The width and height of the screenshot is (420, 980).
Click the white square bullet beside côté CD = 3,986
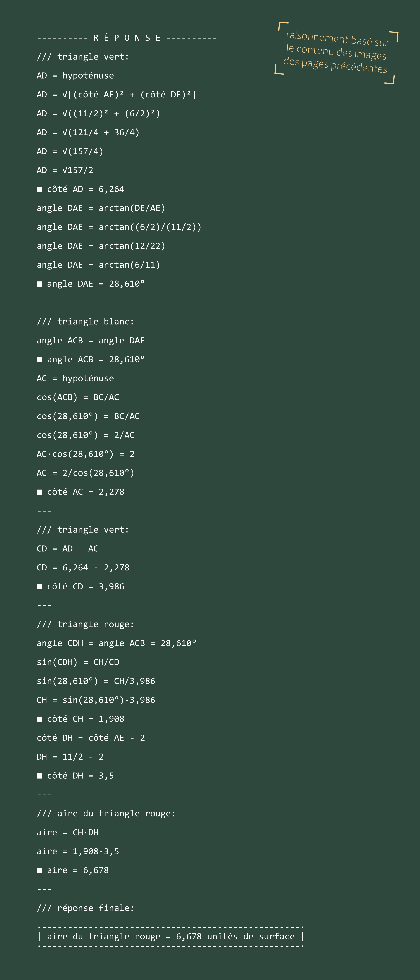tap(39, 587)
